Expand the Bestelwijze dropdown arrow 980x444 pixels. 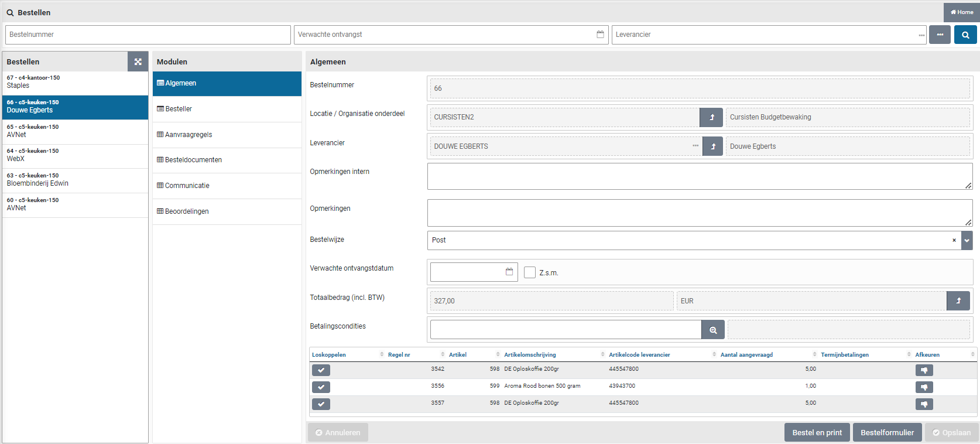[x=967, y=240]
